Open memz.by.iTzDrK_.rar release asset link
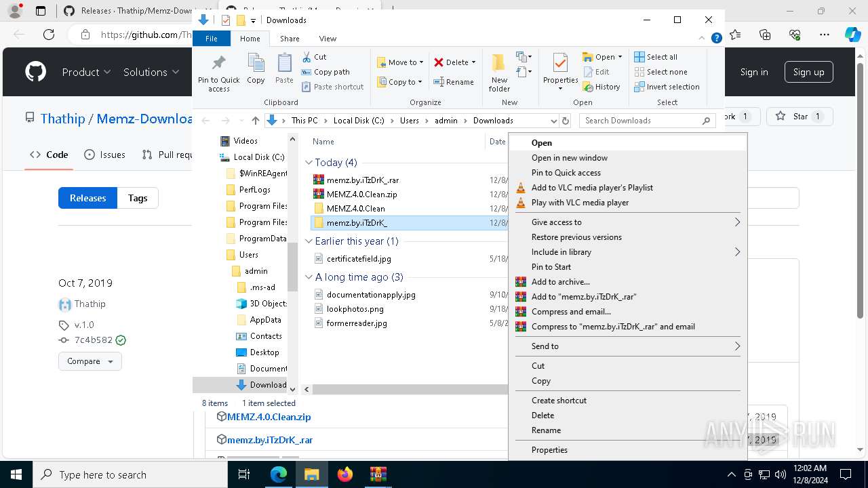 (270, 440)
